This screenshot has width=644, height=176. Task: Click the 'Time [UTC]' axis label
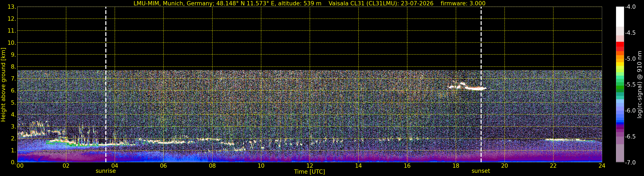pos(310,172)
